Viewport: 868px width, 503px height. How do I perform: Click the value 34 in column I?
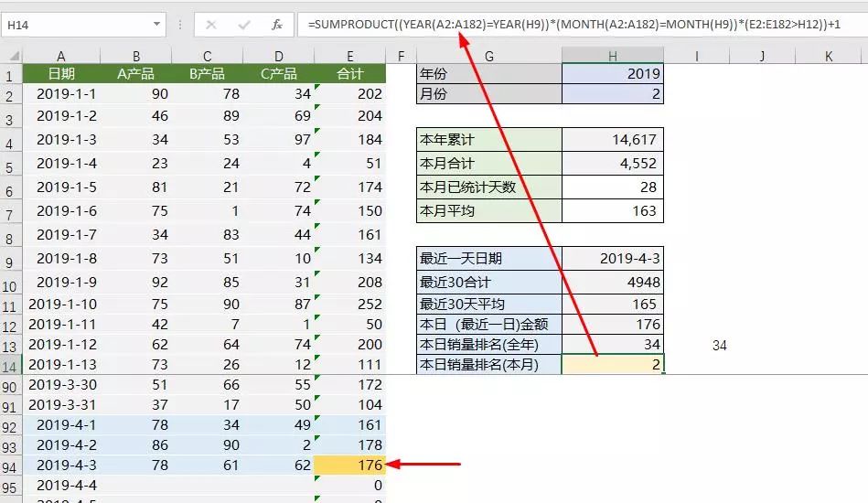pyautogui.click(x=719, y=346)
